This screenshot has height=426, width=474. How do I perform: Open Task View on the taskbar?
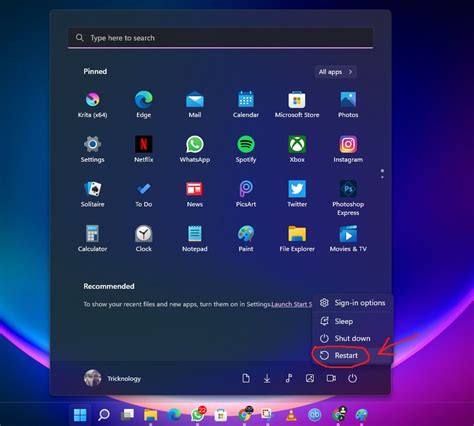127,415
